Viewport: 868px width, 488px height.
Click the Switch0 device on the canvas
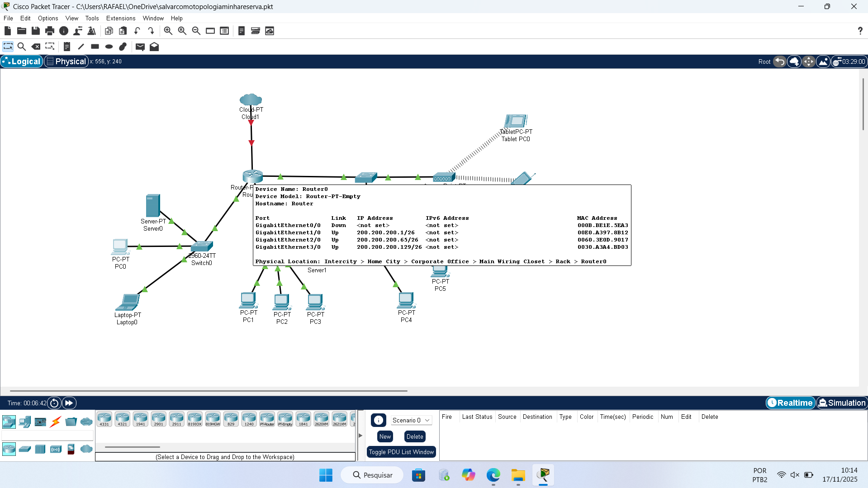tap(202, 247)
